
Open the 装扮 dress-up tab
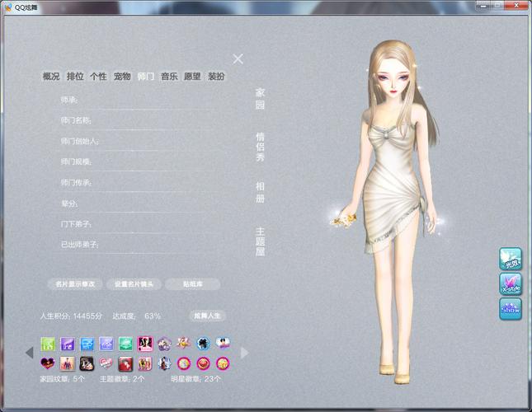click(x=216, y=77)
